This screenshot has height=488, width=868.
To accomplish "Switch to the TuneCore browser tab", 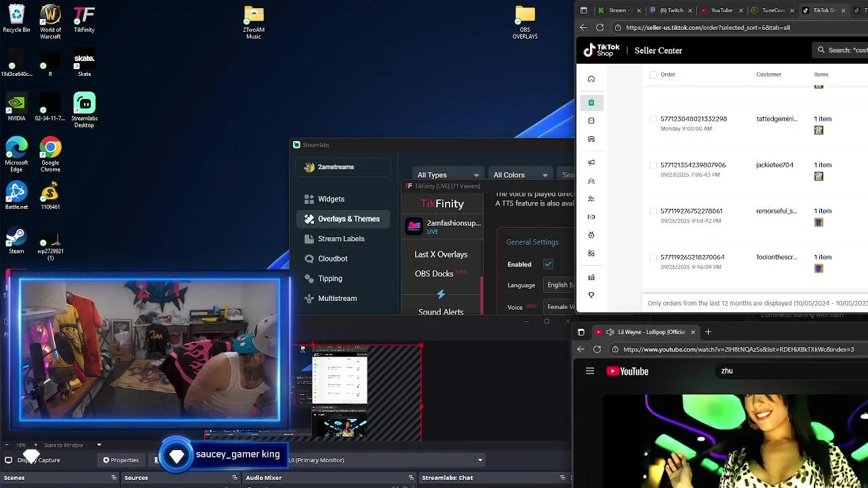I will point(772,10).
